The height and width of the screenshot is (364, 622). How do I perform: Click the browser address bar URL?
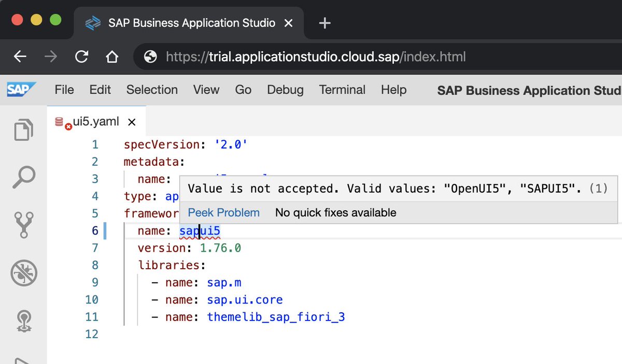pos(316,56)
